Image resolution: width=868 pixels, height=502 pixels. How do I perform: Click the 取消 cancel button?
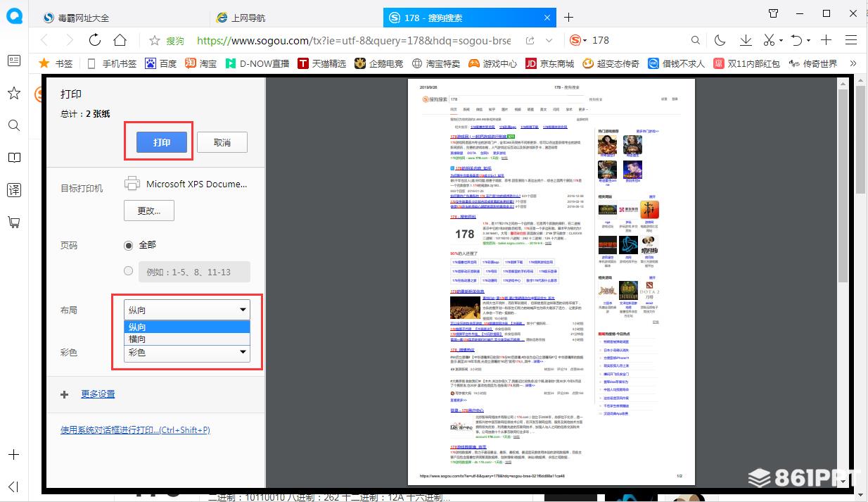point(222,142)
